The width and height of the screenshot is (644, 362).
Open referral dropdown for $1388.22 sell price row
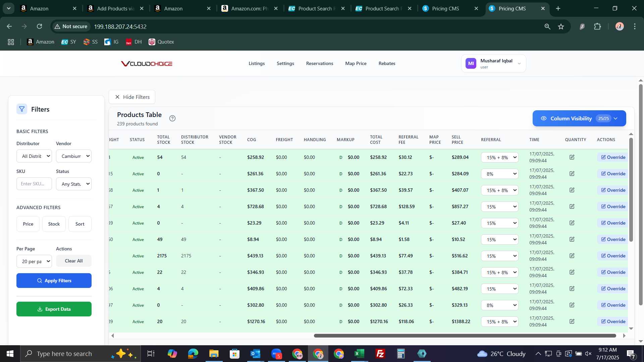click(x=500, y=322)
